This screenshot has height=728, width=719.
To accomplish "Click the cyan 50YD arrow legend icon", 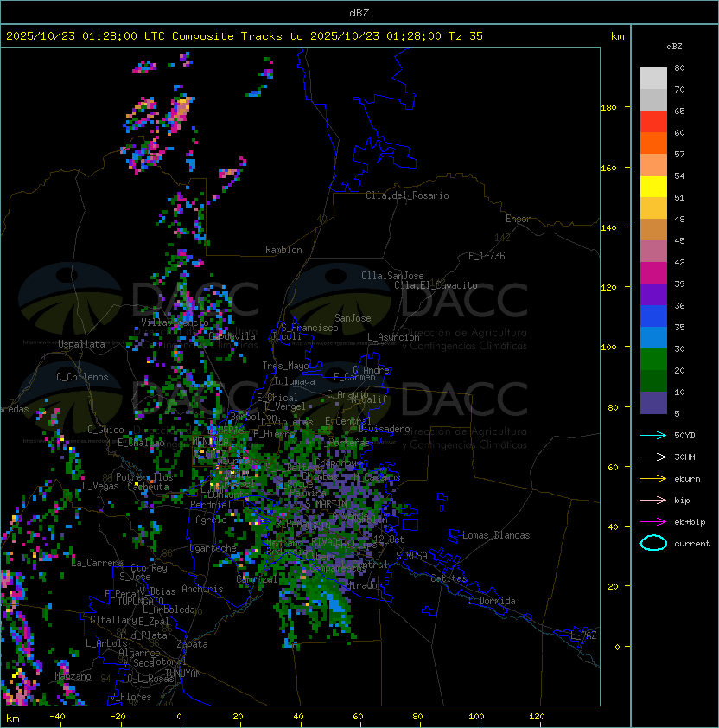I will pos(653,436).
